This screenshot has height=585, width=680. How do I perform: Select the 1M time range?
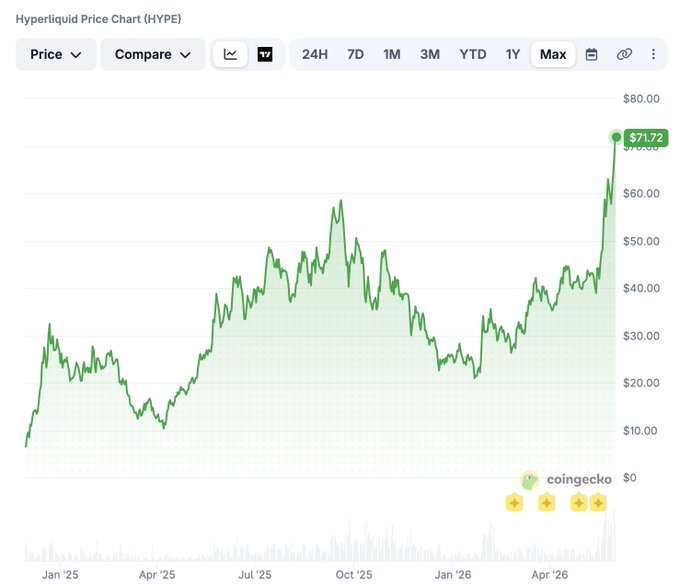pyautogui.click(x=392, y=54)
